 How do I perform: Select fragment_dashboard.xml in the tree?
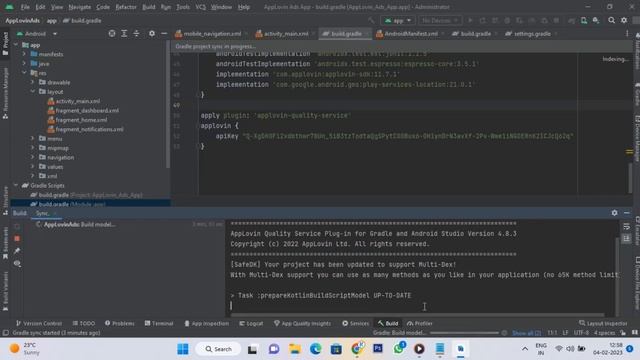click(x=87, y=110)
